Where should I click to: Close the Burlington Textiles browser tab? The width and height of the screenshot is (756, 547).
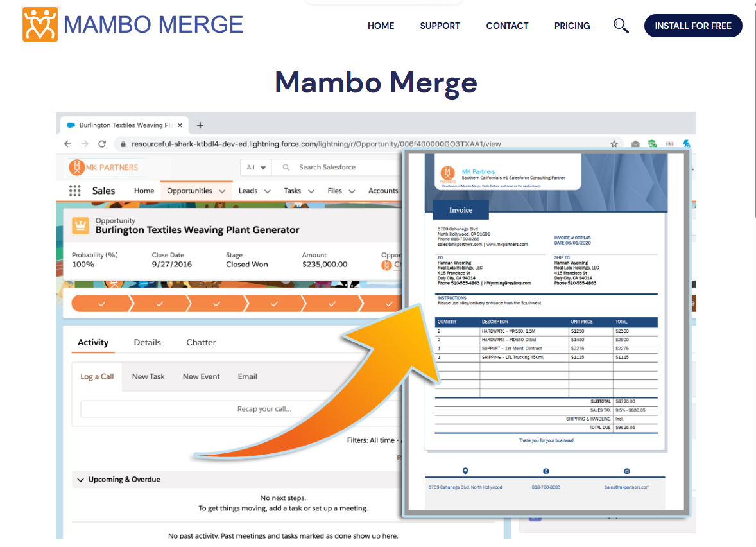click(x=180, y=125)
